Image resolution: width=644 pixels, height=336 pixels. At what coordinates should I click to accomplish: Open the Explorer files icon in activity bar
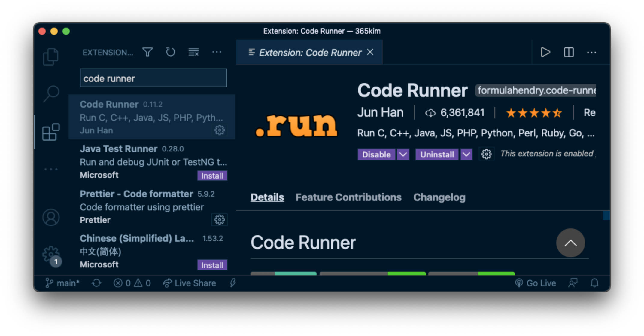click(50, 57)
